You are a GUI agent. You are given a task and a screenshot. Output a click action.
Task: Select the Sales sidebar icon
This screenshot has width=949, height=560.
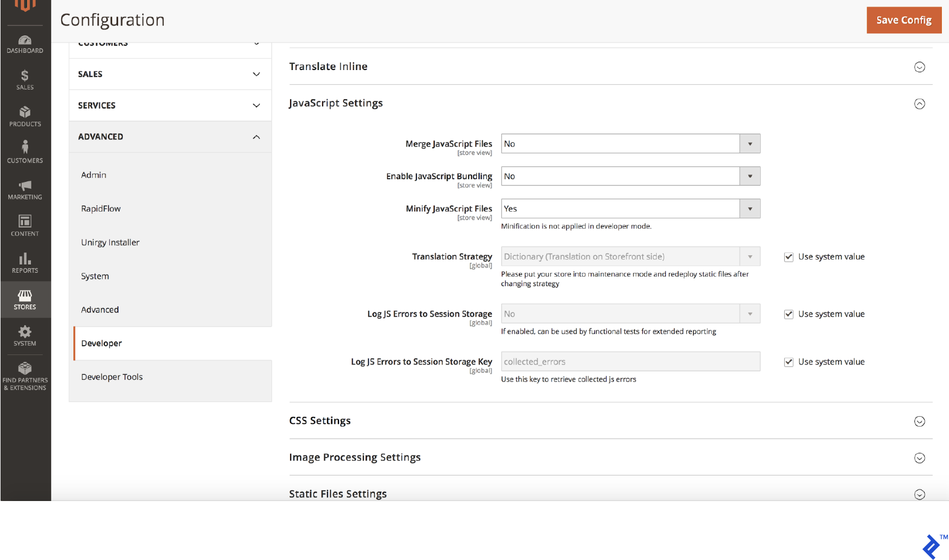[25, 79]
